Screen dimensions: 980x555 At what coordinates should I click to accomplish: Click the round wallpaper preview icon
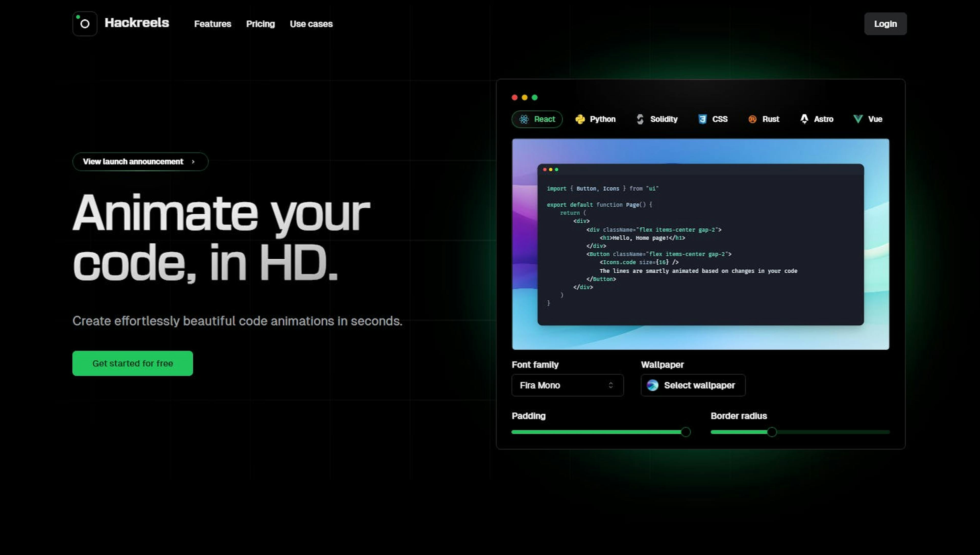coord(653,385)
